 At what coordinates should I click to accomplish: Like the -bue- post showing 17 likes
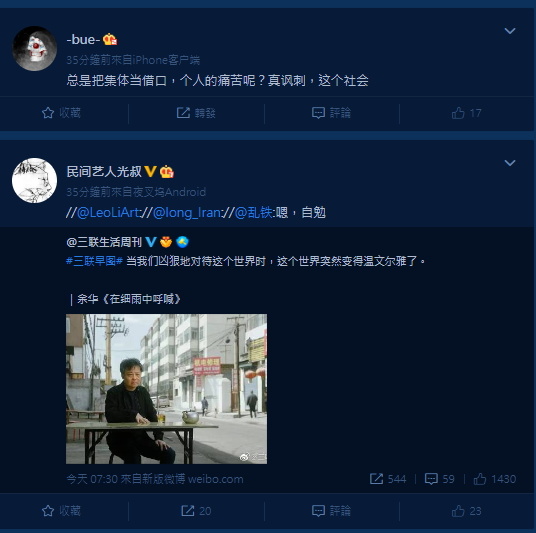tap(466, 113)
